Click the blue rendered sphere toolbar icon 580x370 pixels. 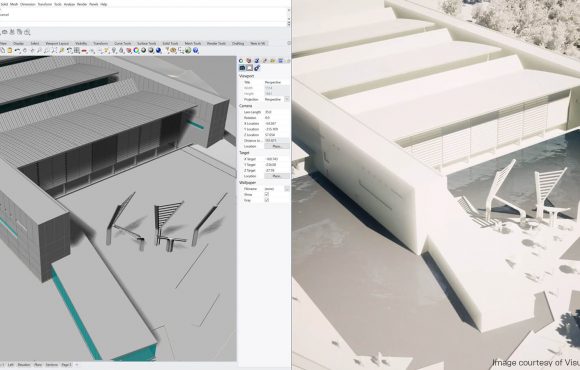(158, 50)
